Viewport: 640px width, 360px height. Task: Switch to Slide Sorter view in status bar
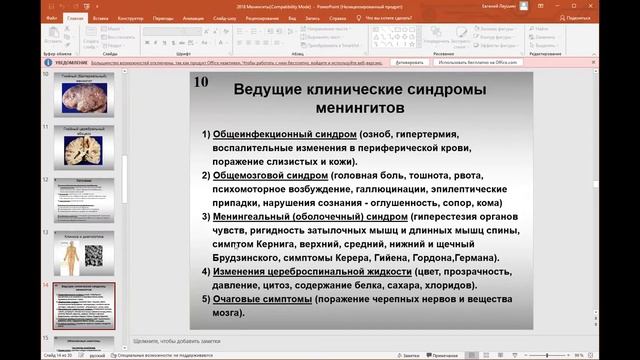click(x=486, y=356)
